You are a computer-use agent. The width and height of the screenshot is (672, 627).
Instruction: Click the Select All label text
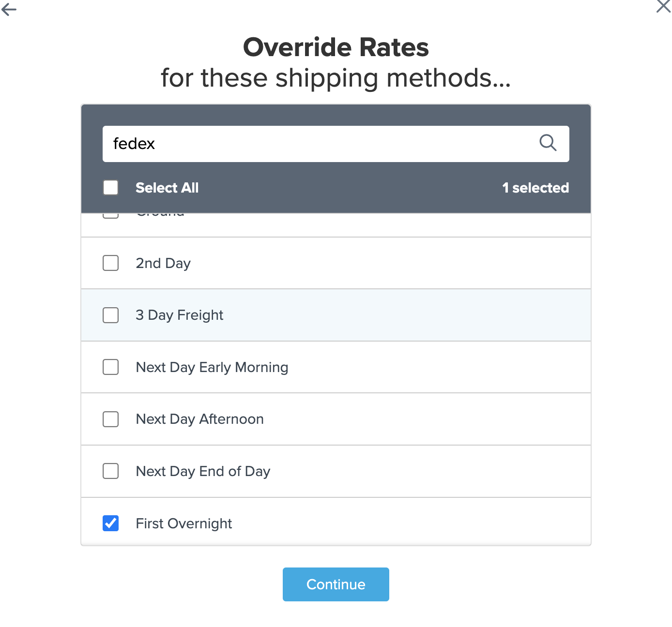(167, 188)
